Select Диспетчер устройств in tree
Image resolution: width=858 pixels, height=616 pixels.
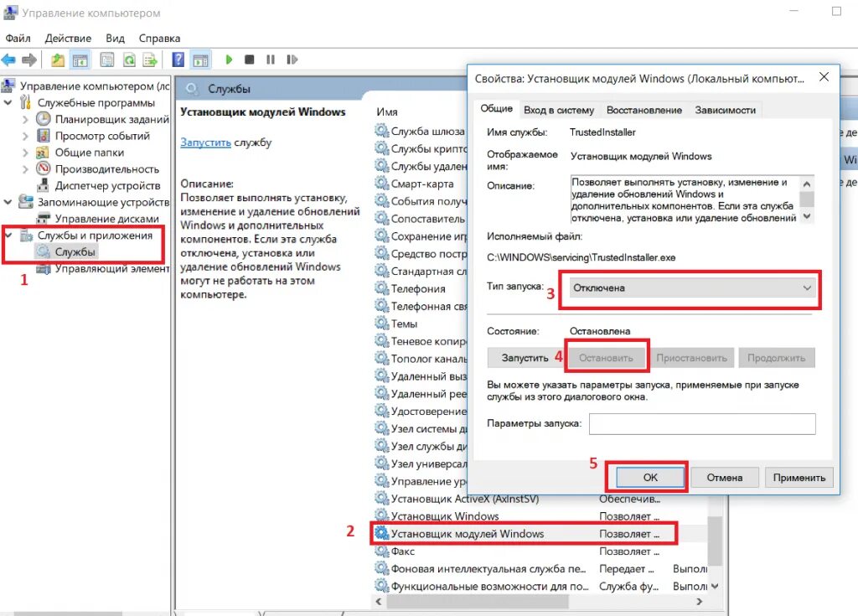[107, 185]
